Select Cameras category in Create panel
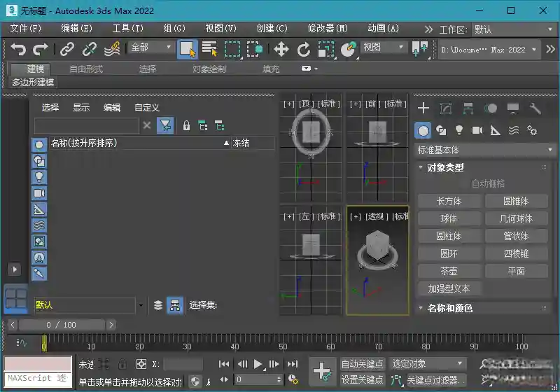This screenshot has width=560, height=392. pos(477,131)
